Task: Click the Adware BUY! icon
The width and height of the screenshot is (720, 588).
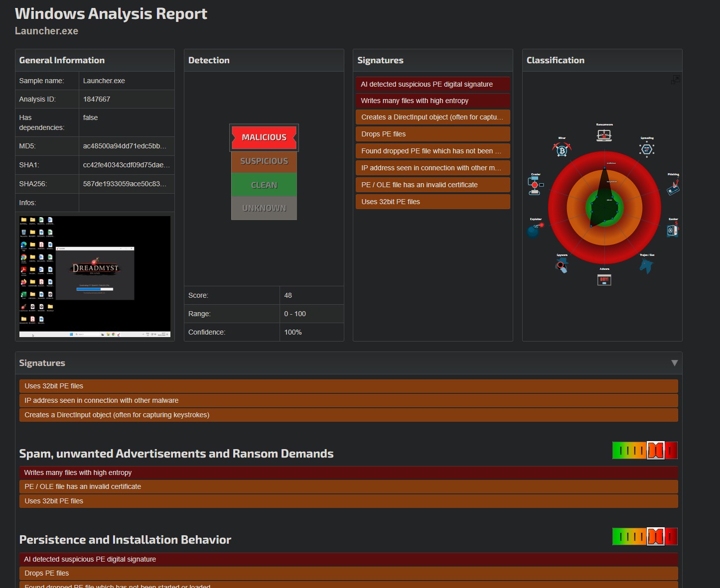Action: tap(604, 279)
